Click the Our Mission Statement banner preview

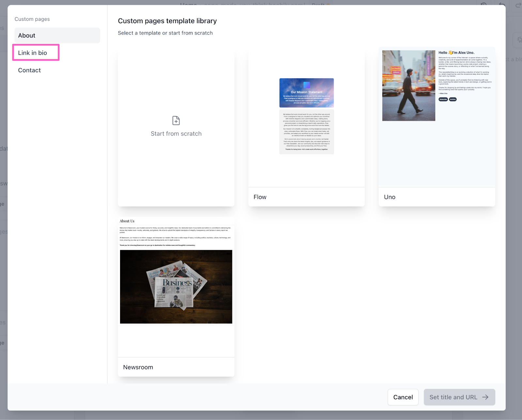pyautogui.click(x=306, y=93)
